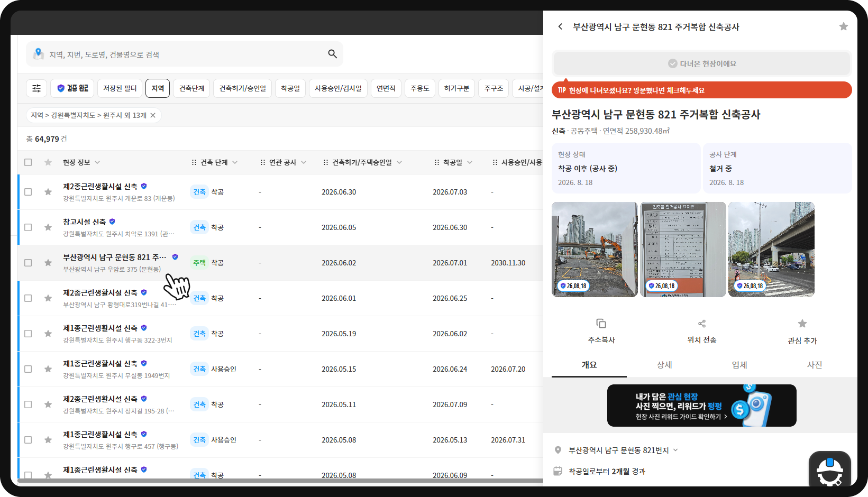
Task: Click the header star column icon
Action: tap(48, 162)
